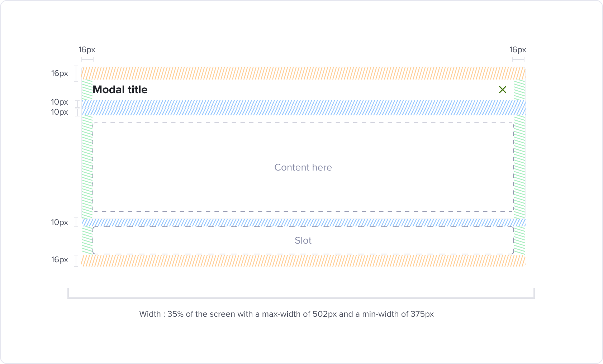Click green hatched strip left of Content here
This screenshot has width=603, height=364.
click(x=87, y=167)
